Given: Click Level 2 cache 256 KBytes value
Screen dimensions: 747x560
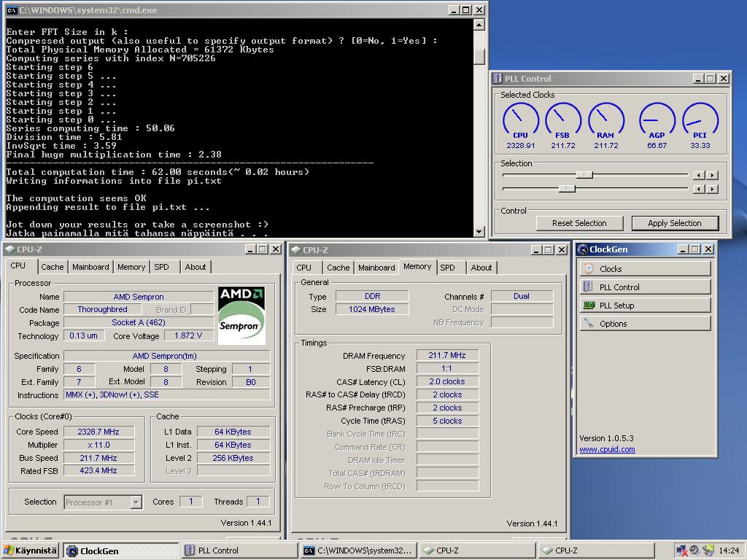Looking at the screenshot, I should pos(233,458).
